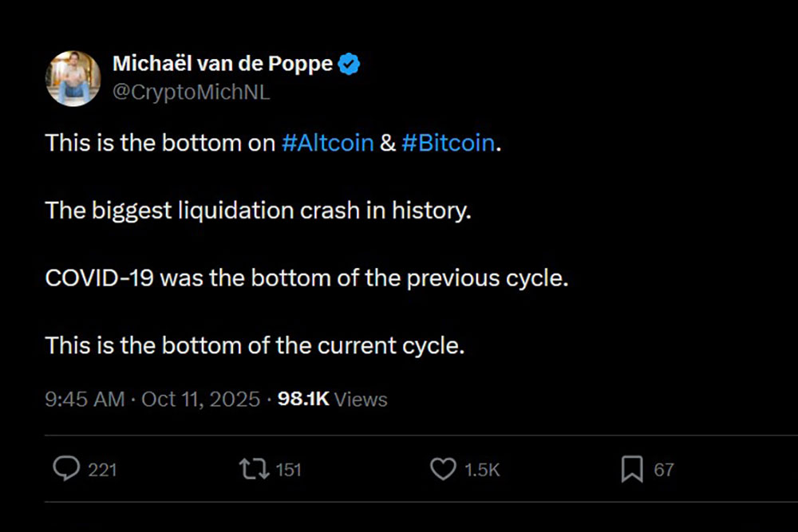Click the repost arrows icon
This screenshot has width=798, height=532.
pos(254,469)
